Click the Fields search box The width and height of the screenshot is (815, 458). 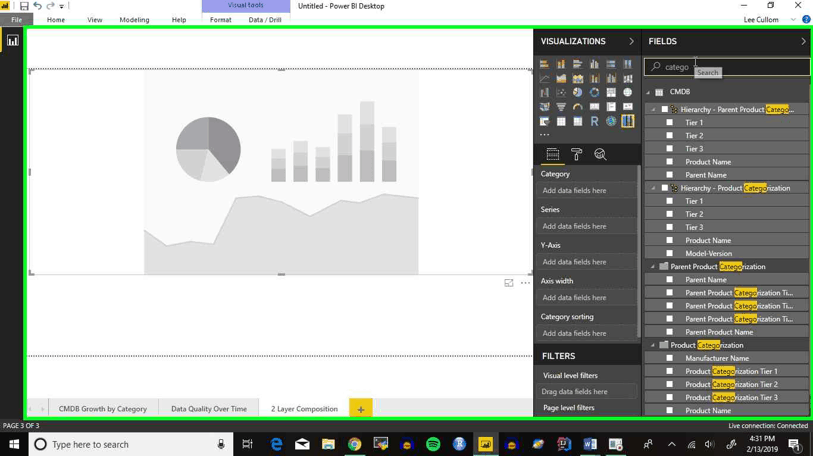coord(727,67)
